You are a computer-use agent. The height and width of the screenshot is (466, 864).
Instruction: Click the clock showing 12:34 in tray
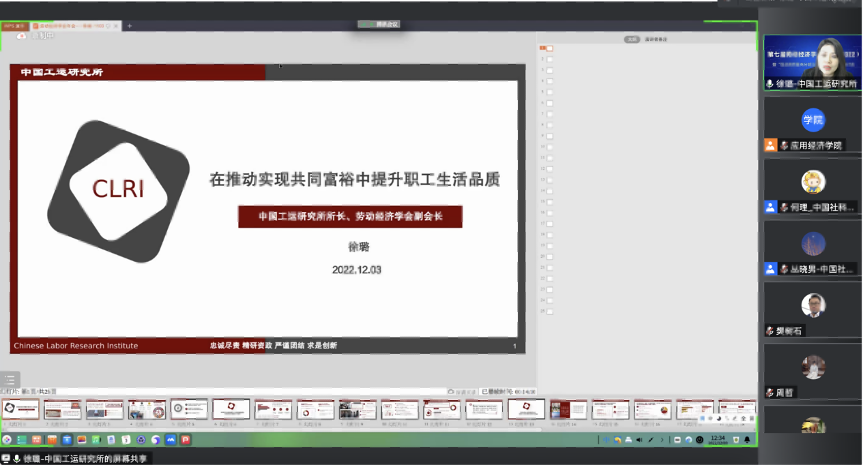pos(718,440)
